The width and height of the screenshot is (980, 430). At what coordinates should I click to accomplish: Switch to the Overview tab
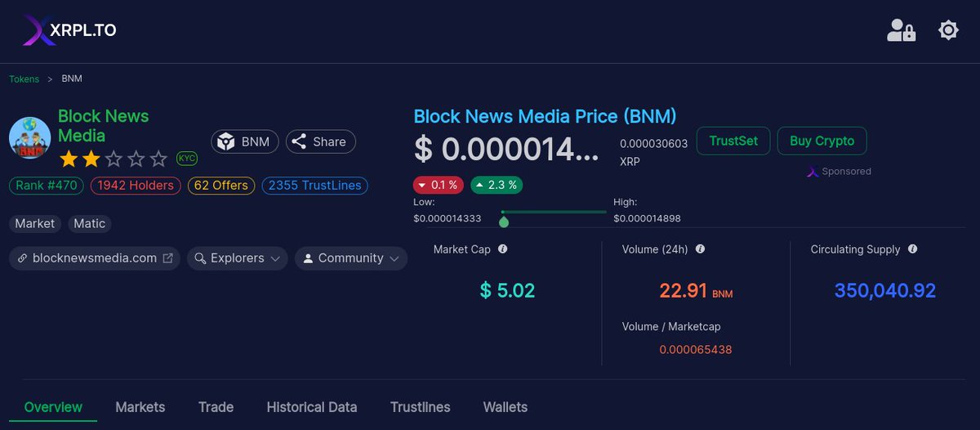[53, 407]
